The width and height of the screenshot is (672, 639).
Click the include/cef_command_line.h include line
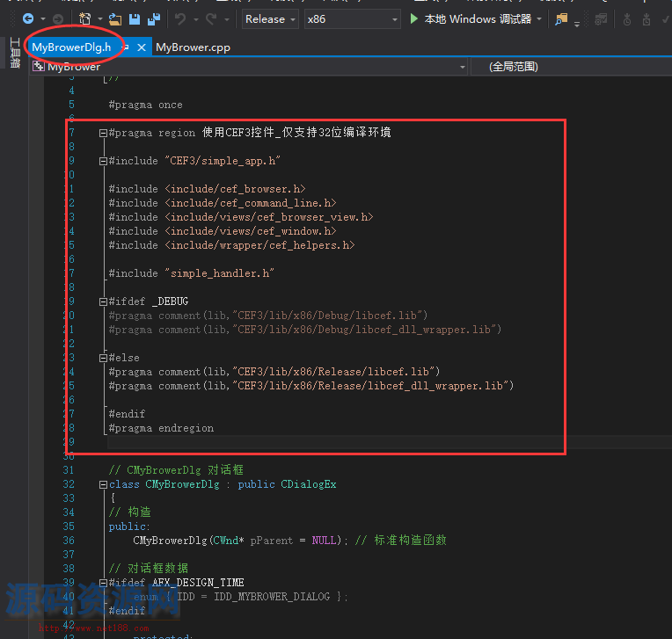click(x=223, y=203)
